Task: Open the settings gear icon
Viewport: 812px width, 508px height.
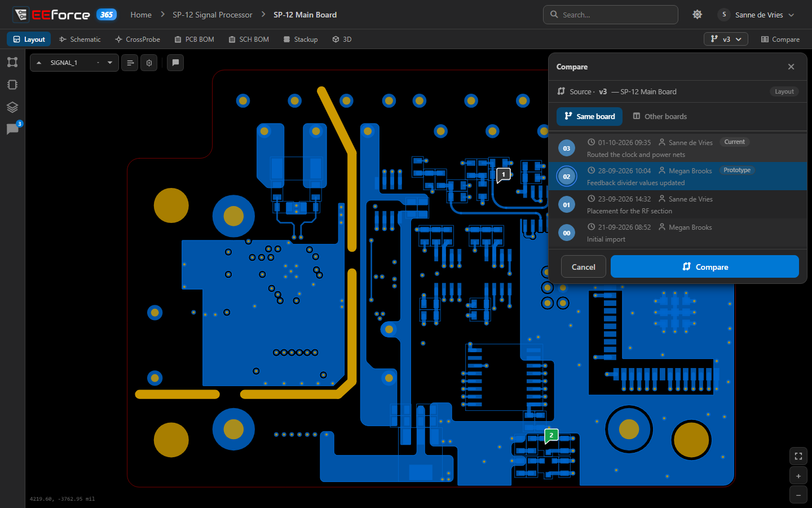Action: pos(698,15)
